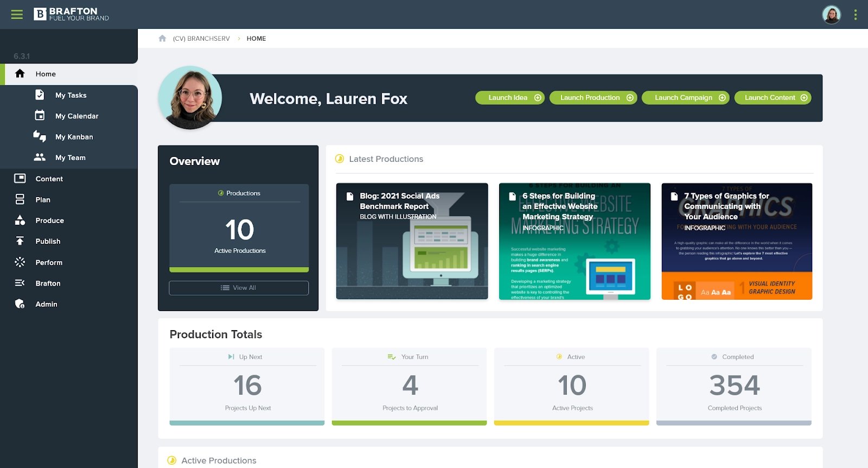Click the Launch Campaign button
868x468 pixels.
coord(685,98)
